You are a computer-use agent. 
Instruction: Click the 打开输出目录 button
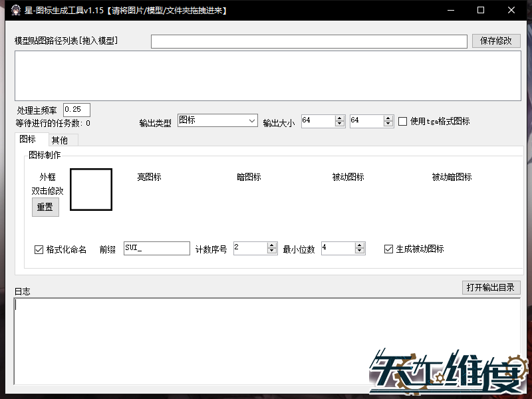pyautogui.click(x=491, y=287)
